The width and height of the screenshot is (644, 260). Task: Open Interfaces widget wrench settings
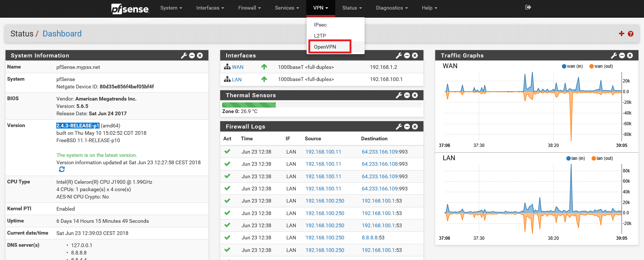coord(399,56)
